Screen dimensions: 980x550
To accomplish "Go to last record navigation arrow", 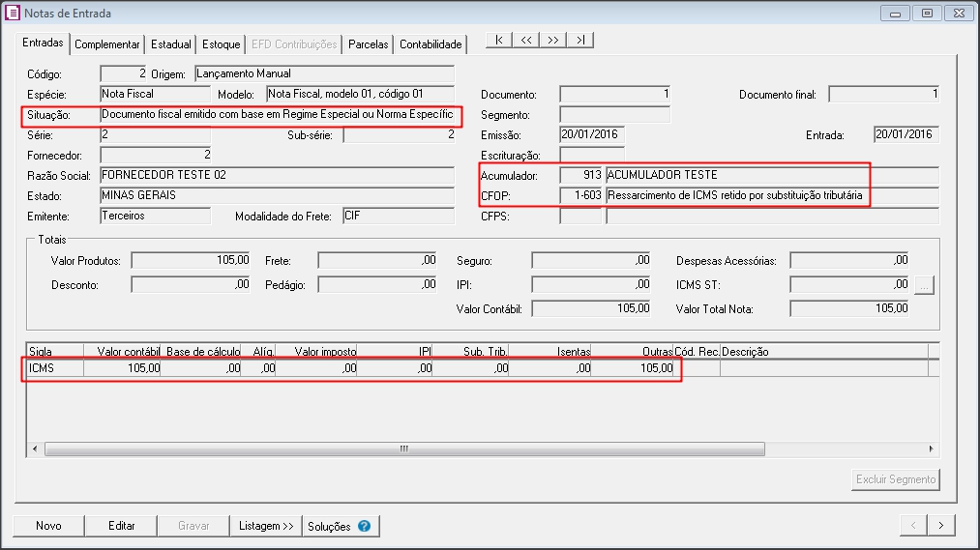I will pyautogui.click(x=579, y=41).
